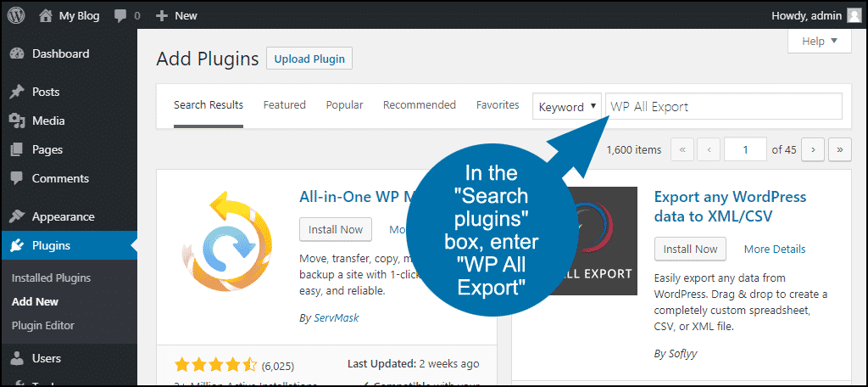Open the comments bubble icon in admin bar
This screenshot has height=387, width=868.
tap(120, 16)
